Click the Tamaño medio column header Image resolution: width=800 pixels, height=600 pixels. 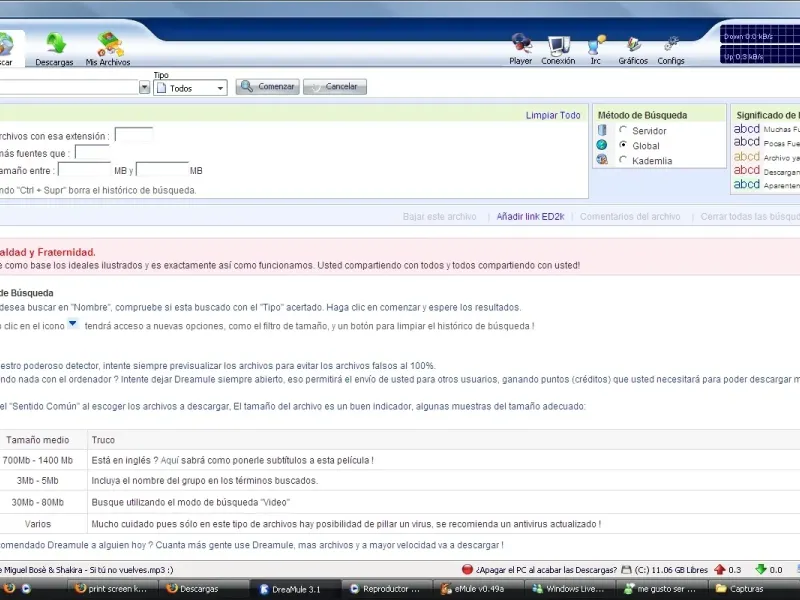(38, 440)
